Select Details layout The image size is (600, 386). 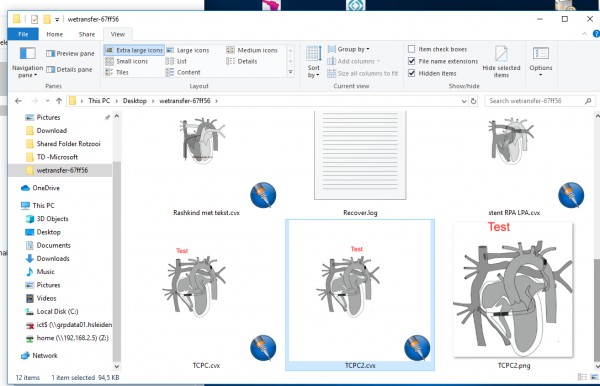[242, 61]
